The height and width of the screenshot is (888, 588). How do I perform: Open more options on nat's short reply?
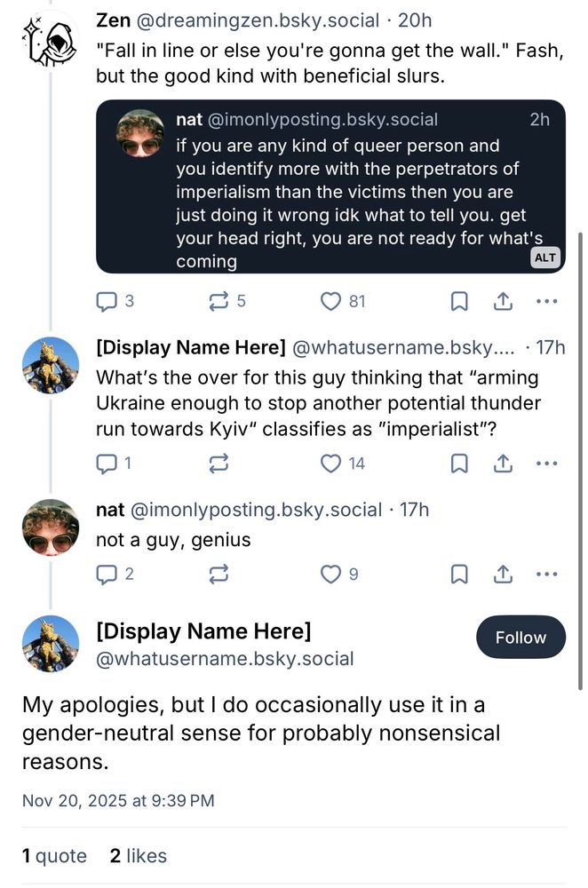[547, 575]
